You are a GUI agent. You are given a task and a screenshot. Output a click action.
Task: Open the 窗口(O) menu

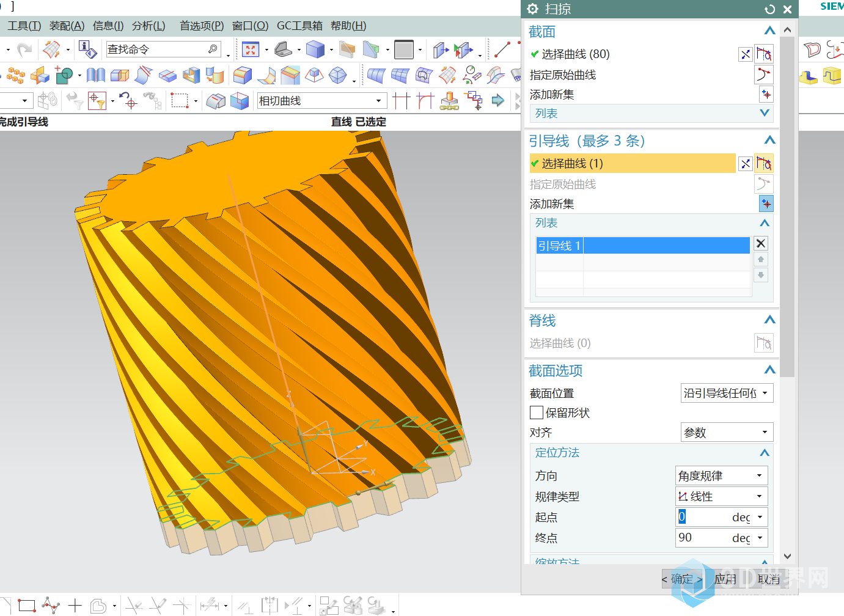point(250,26)
